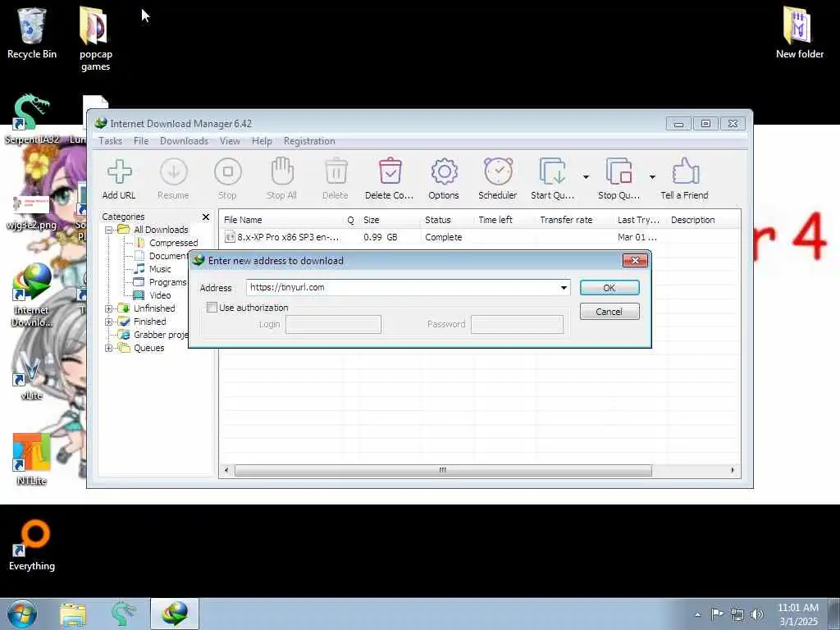Viewport: 840px width, 630px height.
Task: Click the volume tray icon
Action: (757, 614)
